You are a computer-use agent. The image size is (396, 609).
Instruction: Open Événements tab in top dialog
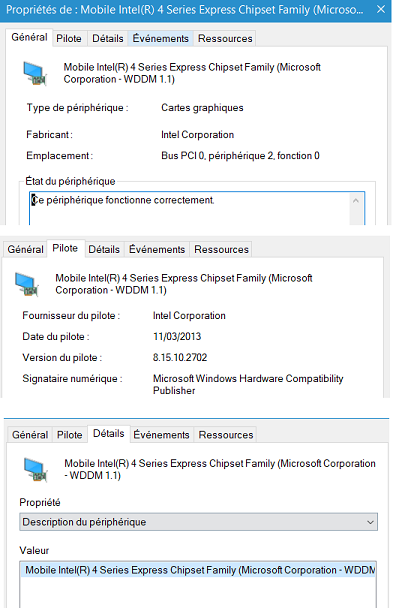coord(160,38)
